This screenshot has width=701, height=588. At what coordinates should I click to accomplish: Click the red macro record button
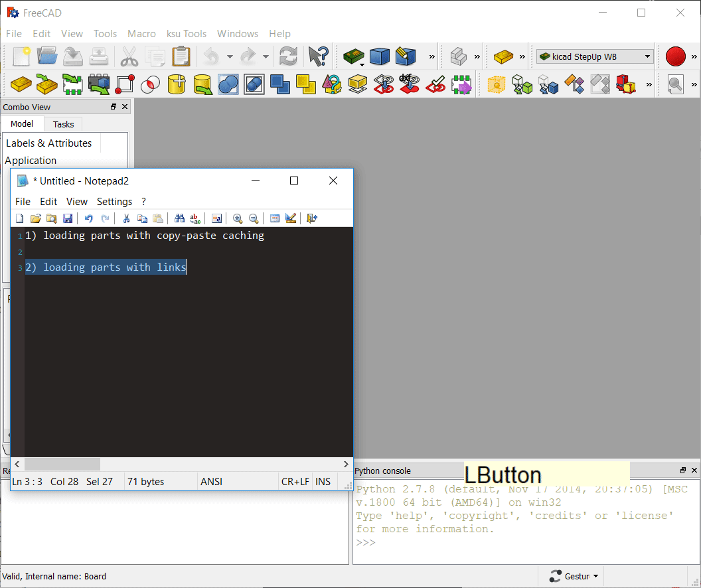pyautogui.click(x=676, y=56)
